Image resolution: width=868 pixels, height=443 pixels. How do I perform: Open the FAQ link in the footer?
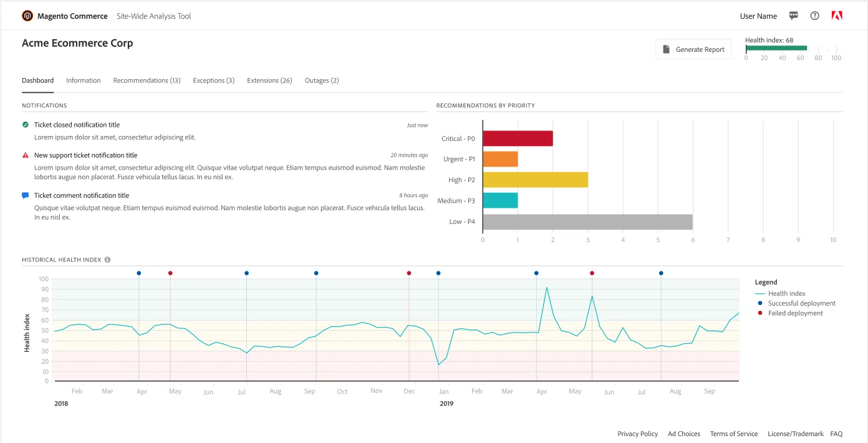tap(836, 434)
